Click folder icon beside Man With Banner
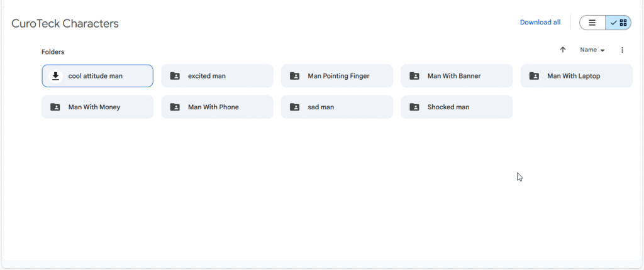The image size is (644, 270). (x=414, y=76)
